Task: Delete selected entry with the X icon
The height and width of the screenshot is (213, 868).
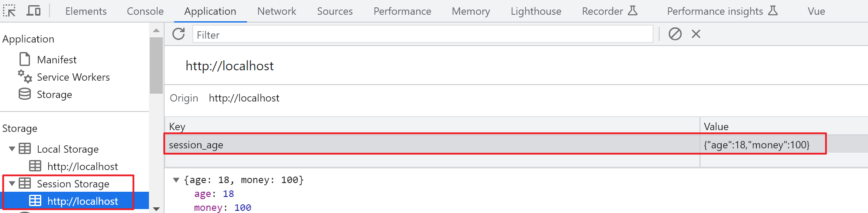Action: [x=696, y=34]
